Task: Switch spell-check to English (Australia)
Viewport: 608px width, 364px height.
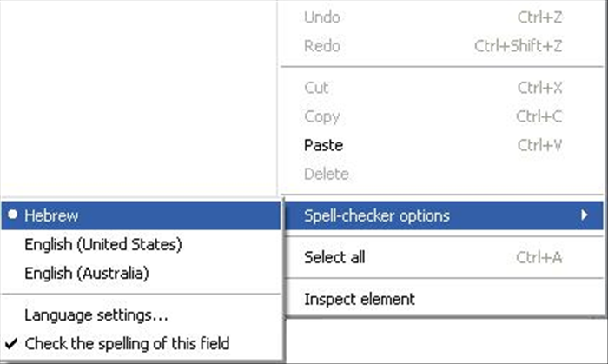Action: [87, 273]
